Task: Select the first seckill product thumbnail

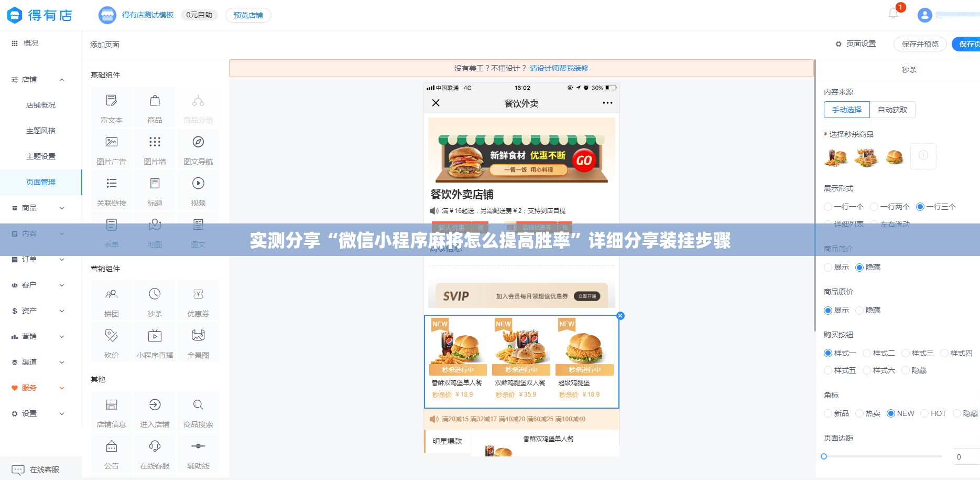Action: click(836, 156)
